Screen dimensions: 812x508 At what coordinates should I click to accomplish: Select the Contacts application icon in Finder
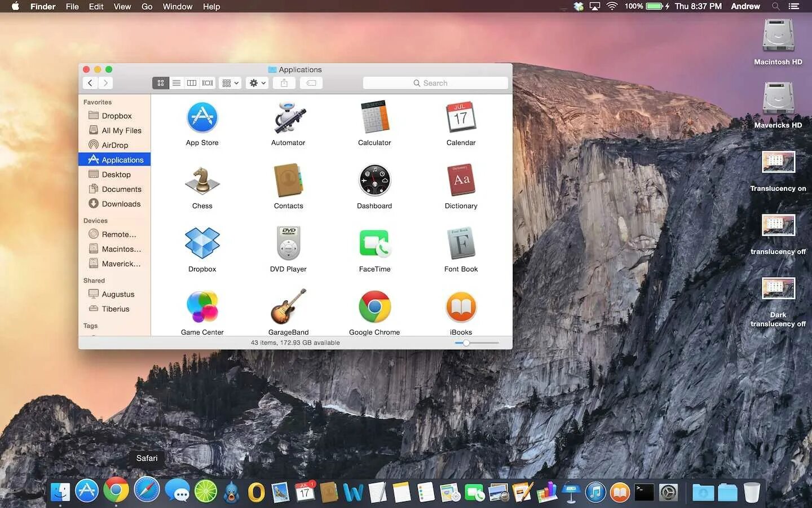(289, 180)
